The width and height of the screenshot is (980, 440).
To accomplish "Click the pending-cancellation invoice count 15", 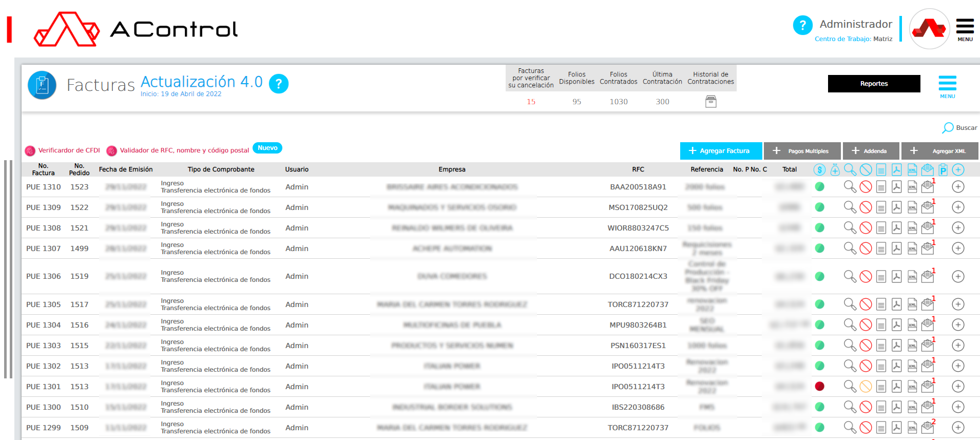I will click(x=531, y=102).
